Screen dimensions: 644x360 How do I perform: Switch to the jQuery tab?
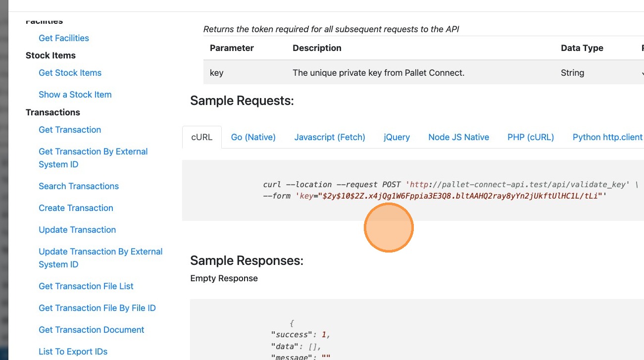click(396, 137)
